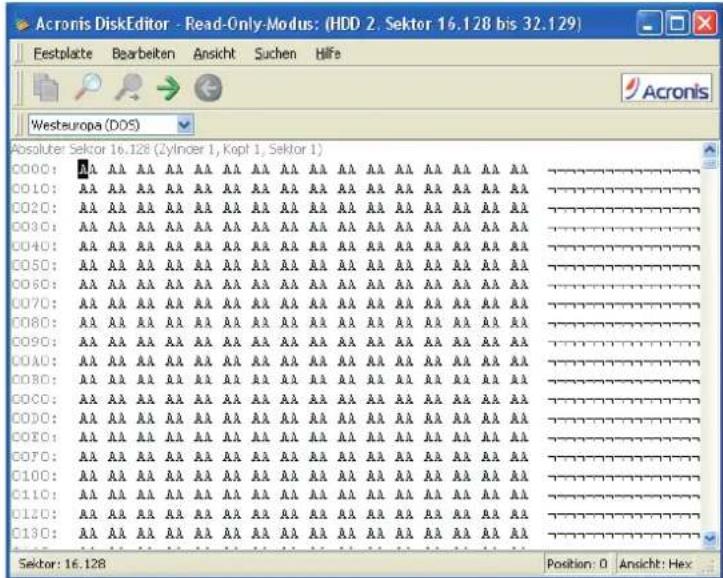This screenshot has height=578, width=723.
Task: Click the Copy icon in toolbar
Action: pos(46,88)
